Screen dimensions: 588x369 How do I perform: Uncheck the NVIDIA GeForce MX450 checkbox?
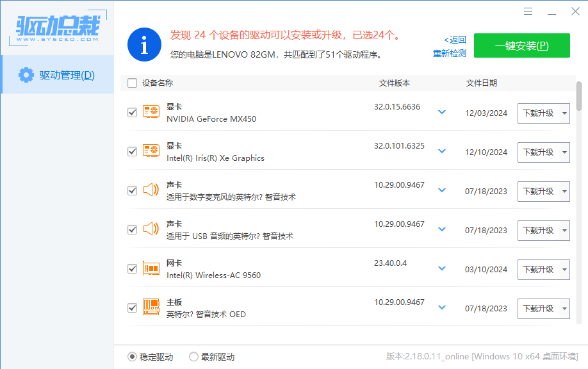click(x=133, y=113)
